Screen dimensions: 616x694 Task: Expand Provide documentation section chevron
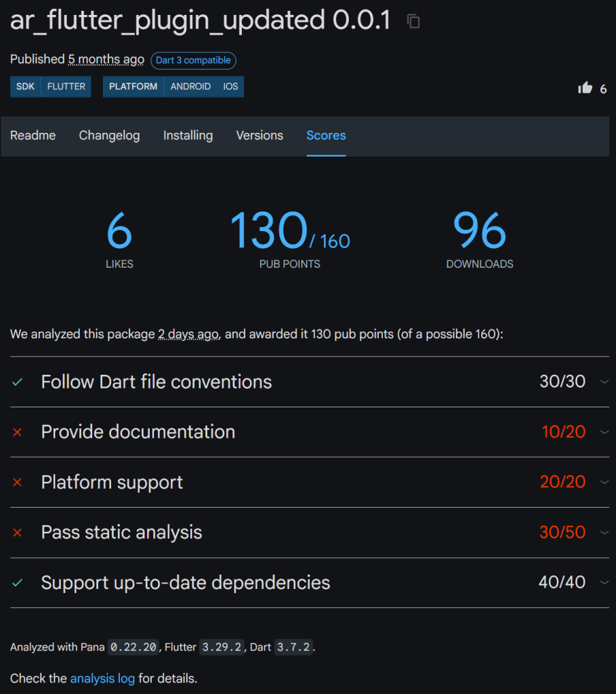pos(604,432)
